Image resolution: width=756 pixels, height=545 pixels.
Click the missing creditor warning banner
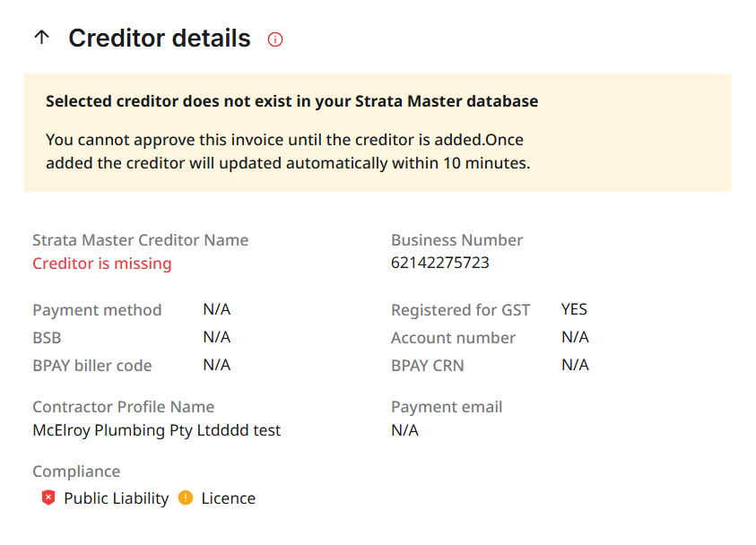click(378, 132)
